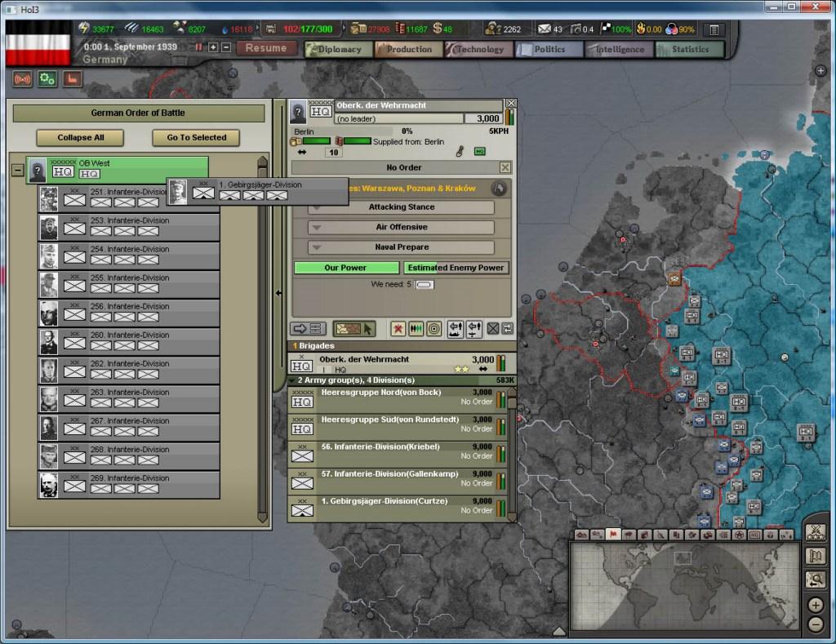Click the Go To Selected button

tap(195, 138)
